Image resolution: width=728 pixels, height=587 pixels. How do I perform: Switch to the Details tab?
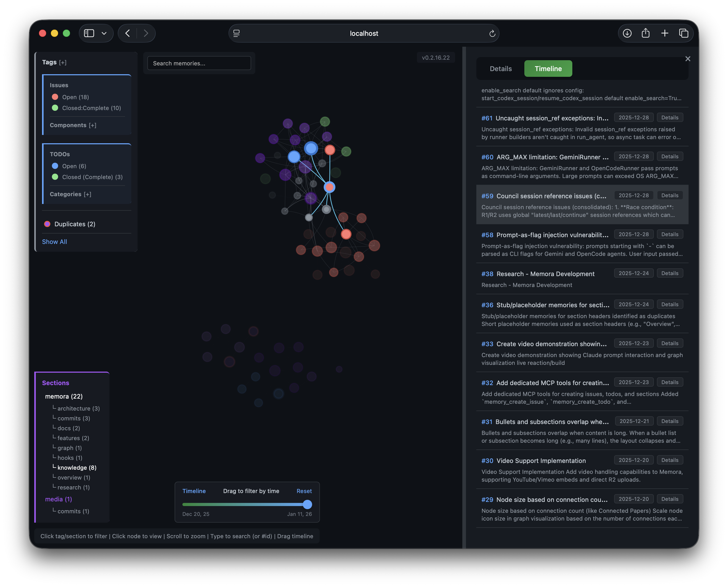coord(500,68)
